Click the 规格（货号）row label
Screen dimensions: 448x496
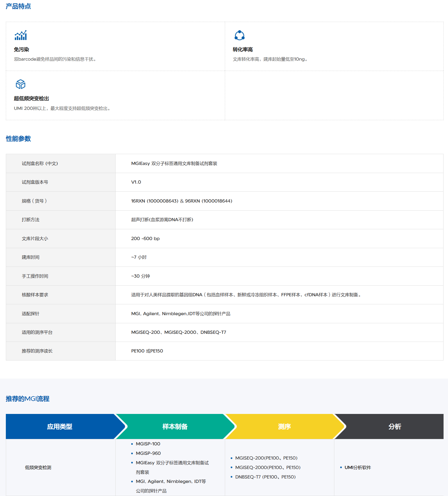pyautogui.click(x=34, y=201)
